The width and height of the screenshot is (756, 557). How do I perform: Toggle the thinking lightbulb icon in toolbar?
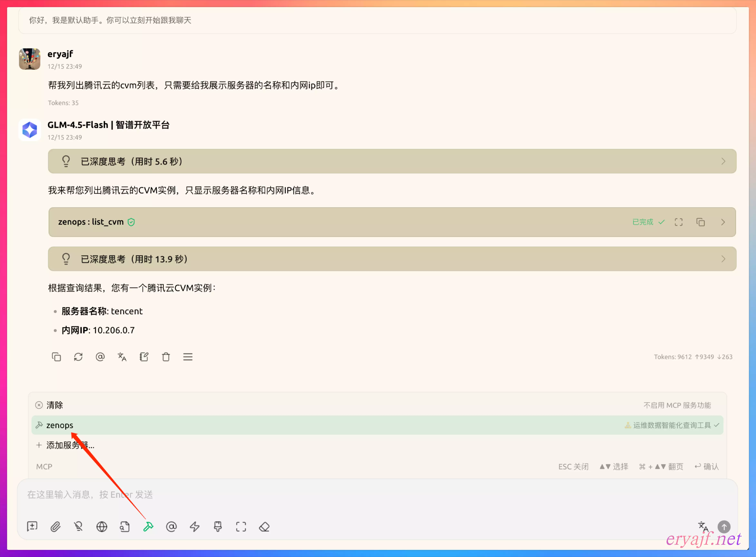(78, 526)
